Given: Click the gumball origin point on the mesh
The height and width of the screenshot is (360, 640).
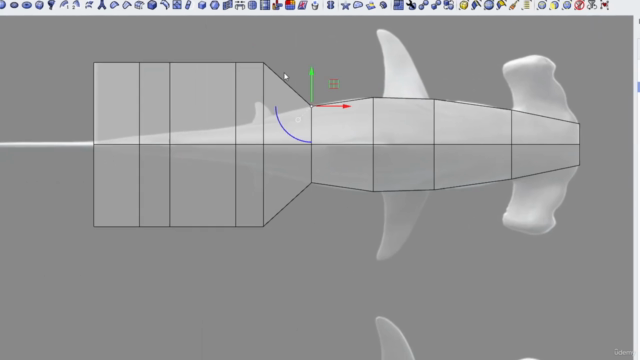Looking at the screenshot, I should tap(311, 106).
